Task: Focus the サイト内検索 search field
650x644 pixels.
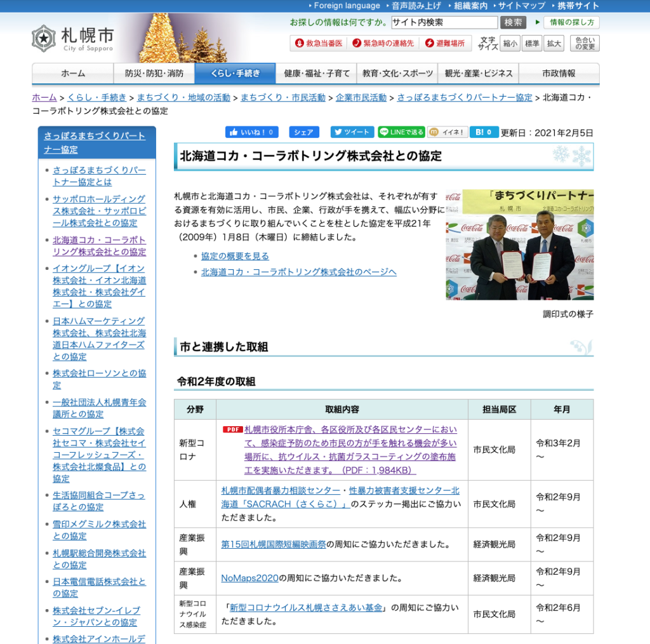Action: (444, 22)
